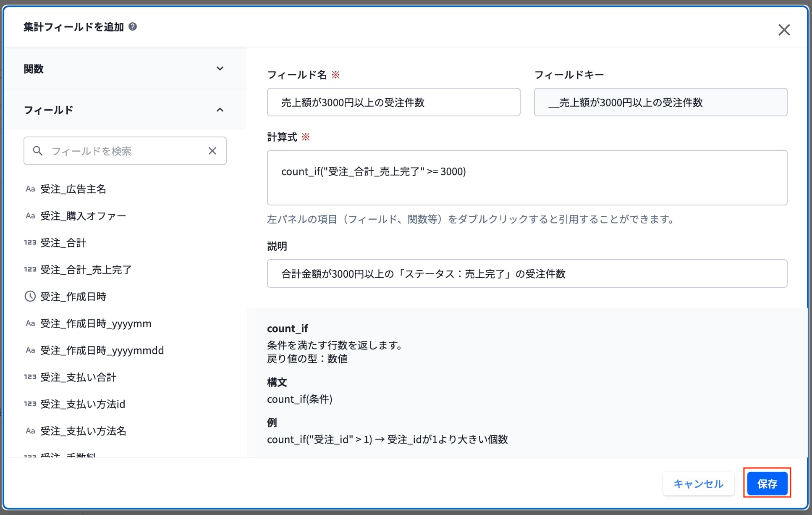
Task: Select the 受注_広告主名 field
Action: (73, 189)
